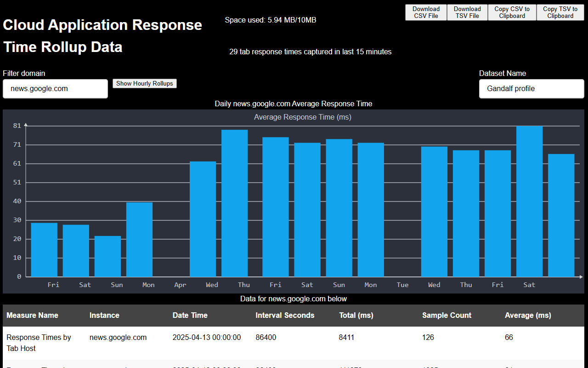
Task: Click the Interval Seconds column header
Action: coord(285,316)
